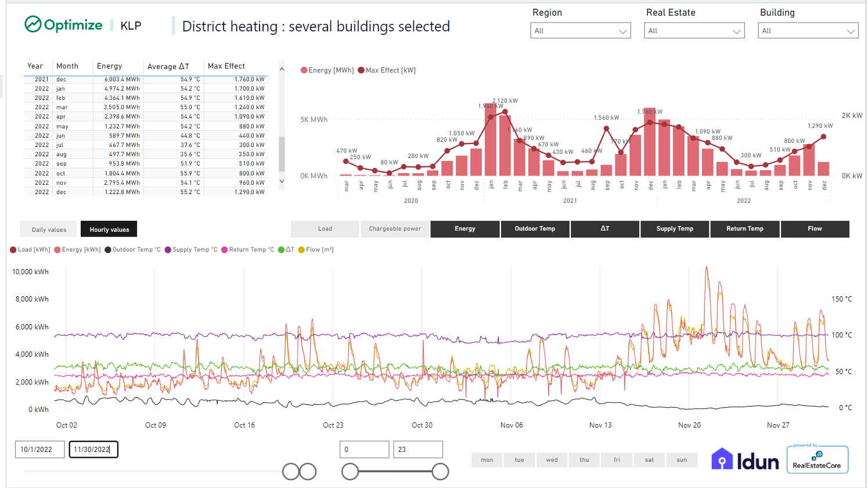Disable the Return Temp series button
This screenshot has height=488, width=868.
[744, 229]
